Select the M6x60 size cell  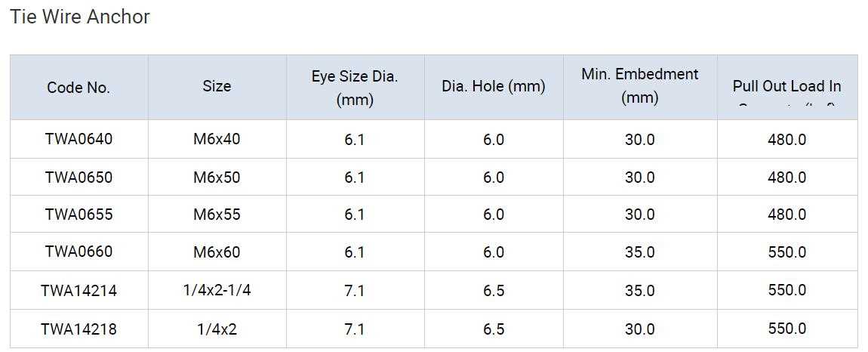click(217, 252)
